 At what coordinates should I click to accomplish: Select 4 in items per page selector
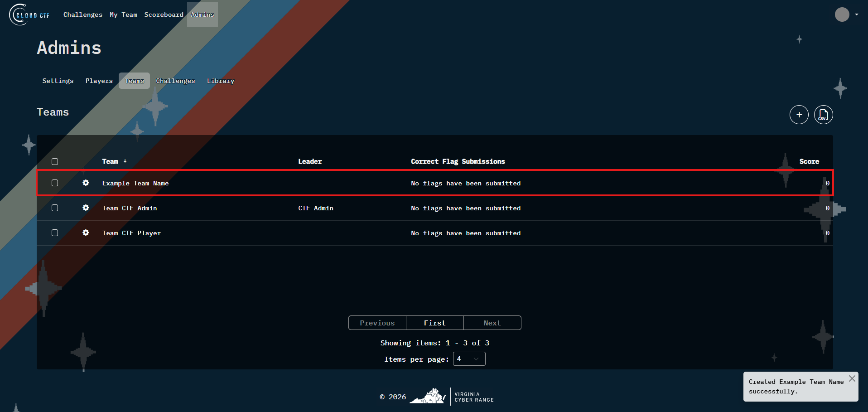[x=469, y=359]
